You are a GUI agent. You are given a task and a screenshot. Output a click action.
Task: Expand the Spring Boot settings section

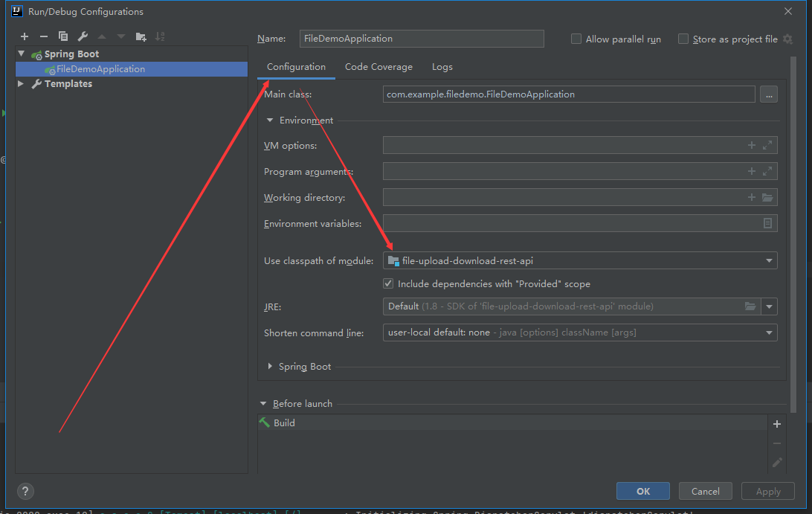[270, 366]
